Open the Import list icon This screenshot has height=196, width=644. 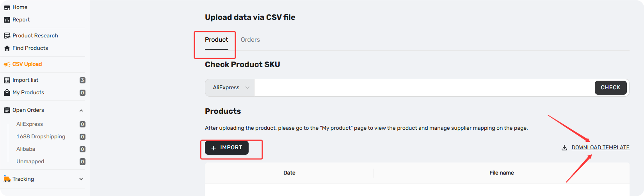point(7,80)
